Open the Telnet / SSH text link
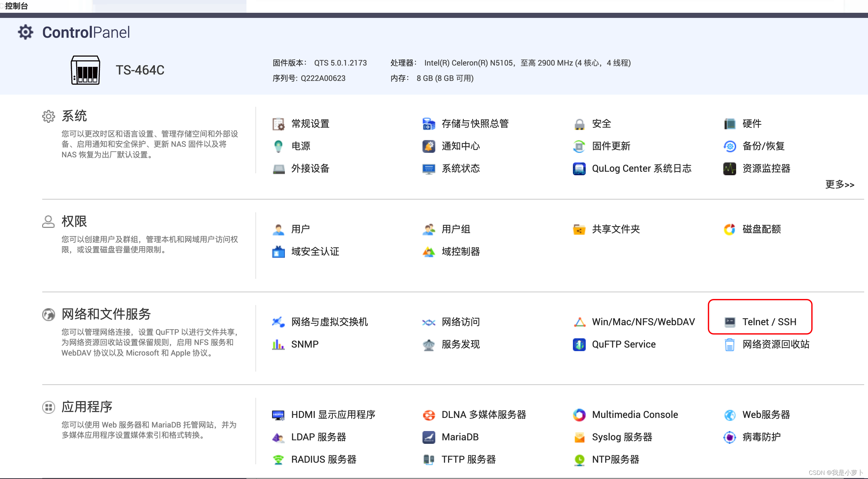 (x=769, y=322)
